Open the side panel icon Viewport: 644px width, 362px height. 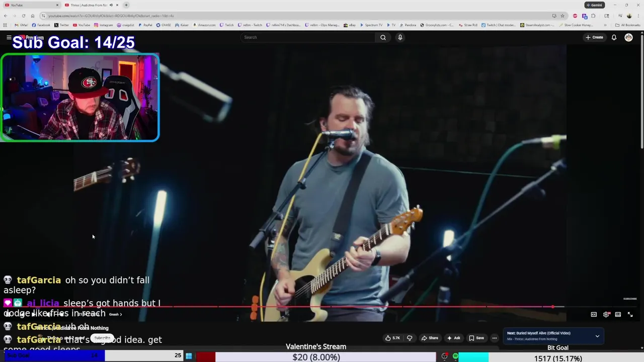tap(606, 16)
